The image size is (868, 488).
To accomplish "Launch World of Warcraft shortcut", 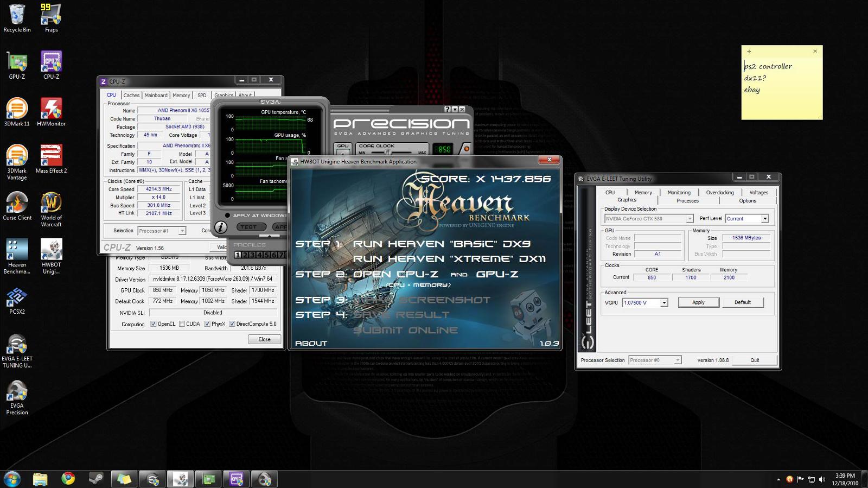I will (x=51, y=210).
